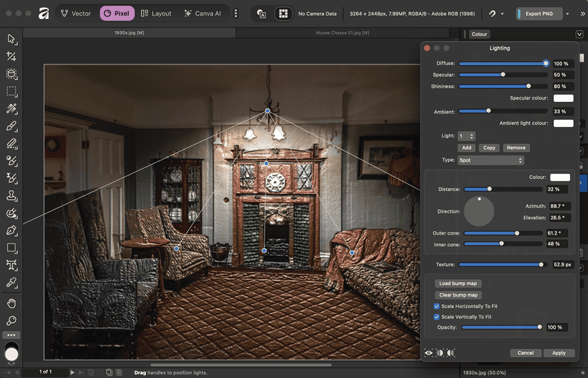Select the Hand pan tool
The image size is (588, 378).
tap(11, 303)
